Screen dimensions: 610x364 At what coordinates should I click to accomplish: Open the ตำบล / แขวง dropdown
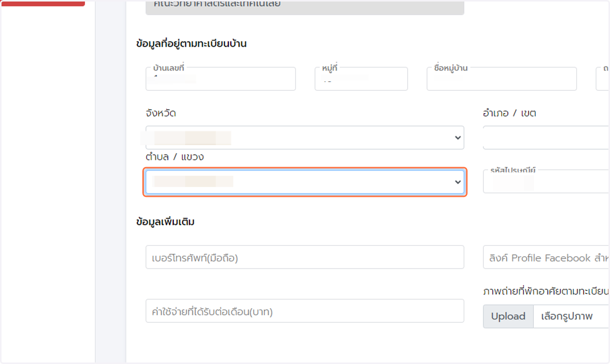click(x=304, y=182)
